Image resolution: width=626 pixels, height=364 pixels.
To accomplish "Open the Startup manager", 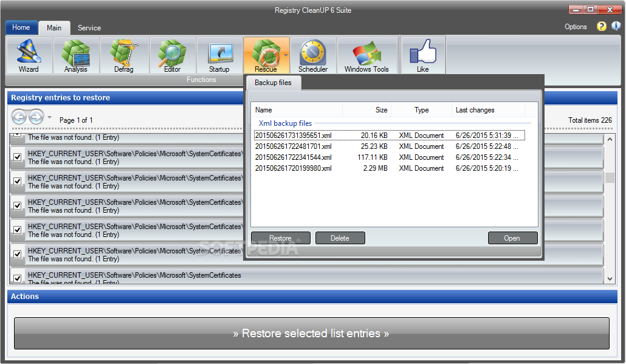I will click(219, 55).
